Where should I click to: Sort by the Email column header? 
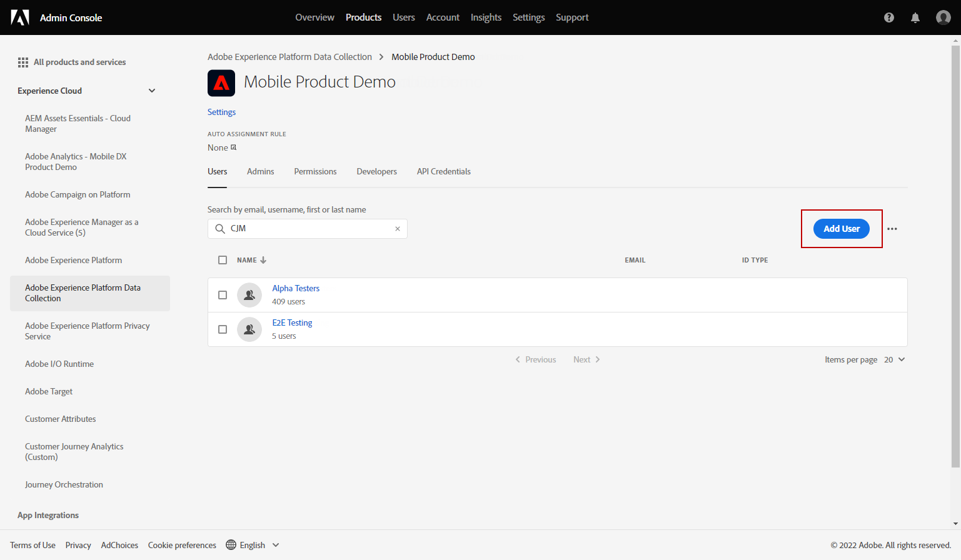point(635,260)
